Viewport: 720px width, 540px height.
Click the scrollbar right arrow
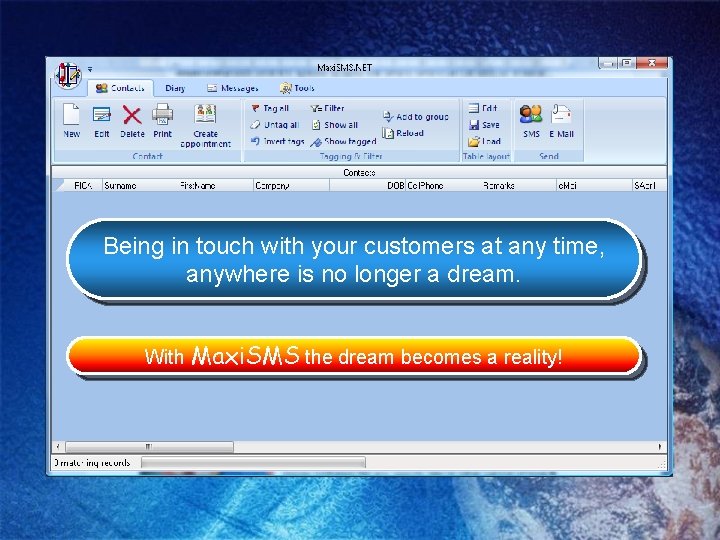point(660,446)
